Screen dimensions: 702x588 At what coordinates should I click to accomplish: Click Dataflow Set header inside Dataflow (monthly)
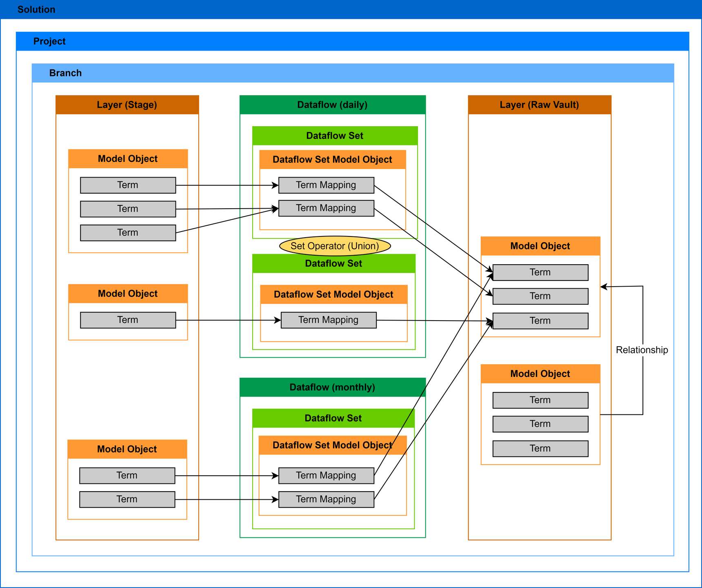[x=333, y=418]
